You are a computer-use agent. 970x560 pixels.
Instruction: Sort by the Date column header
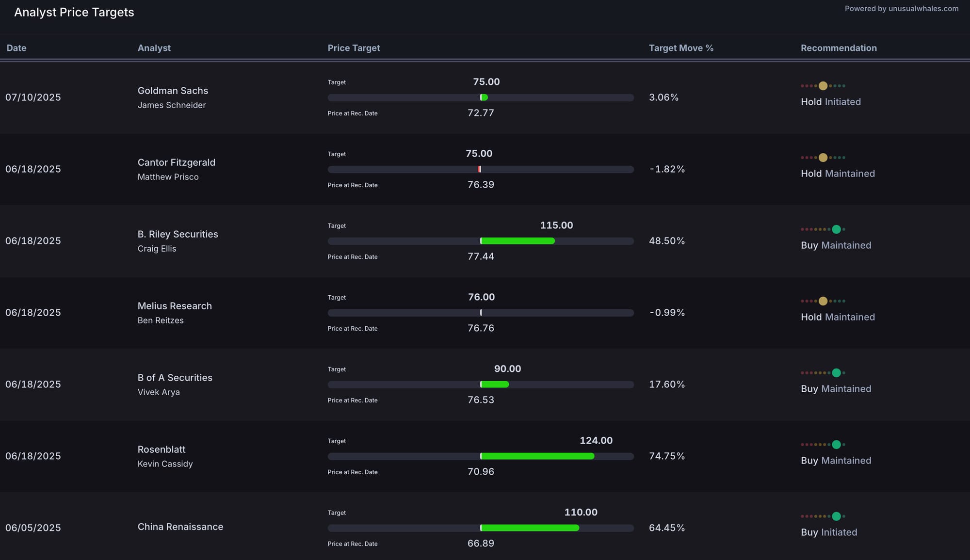click(x=16, y=48)
